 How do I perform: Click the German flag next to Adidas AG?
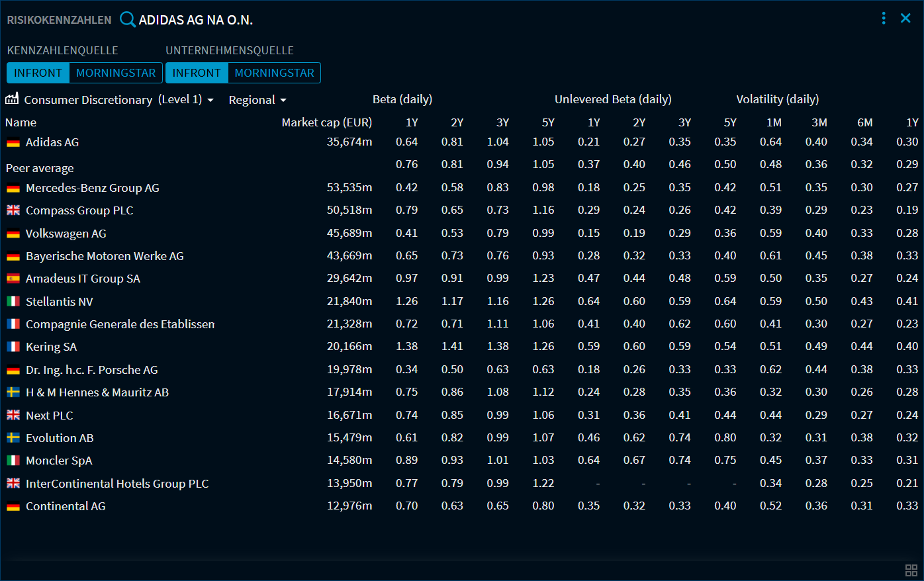click(x=12, y=142)
